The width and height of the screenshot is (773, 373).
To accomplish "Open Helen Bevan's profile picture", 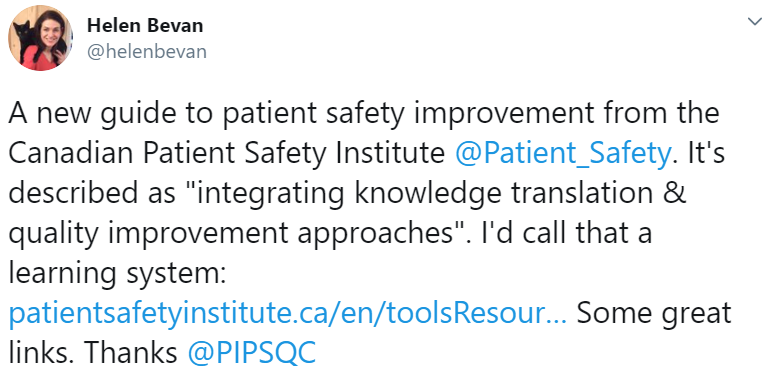I will pyautogui.click(x=40, y=38).
